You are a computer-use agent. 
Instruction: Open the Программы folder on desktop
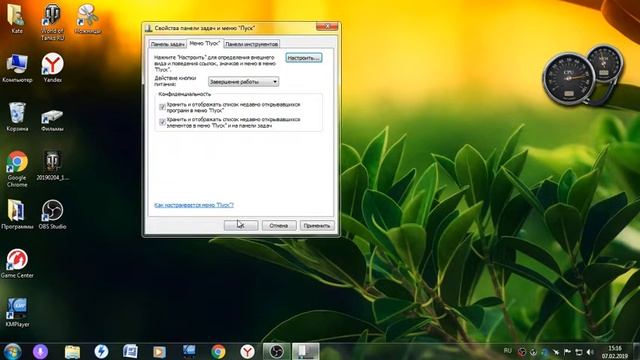pyautogui.click(x=17, y=214)
